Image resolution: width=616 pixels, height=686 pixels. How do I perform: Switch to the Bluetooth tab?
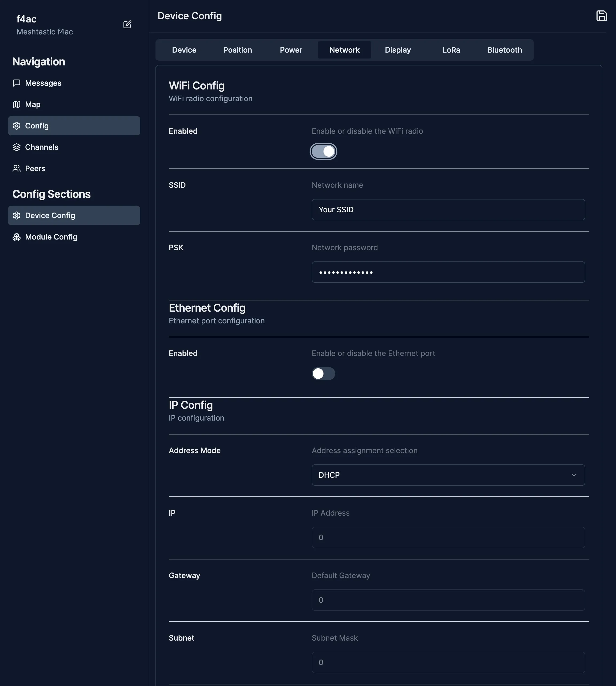click(504, 50)
